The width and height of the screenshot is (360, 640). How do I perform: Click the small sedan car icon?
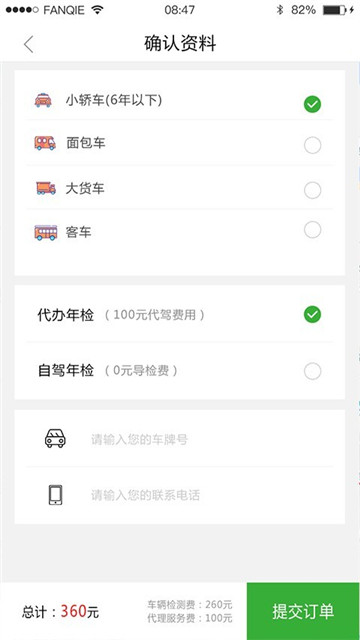43,100
